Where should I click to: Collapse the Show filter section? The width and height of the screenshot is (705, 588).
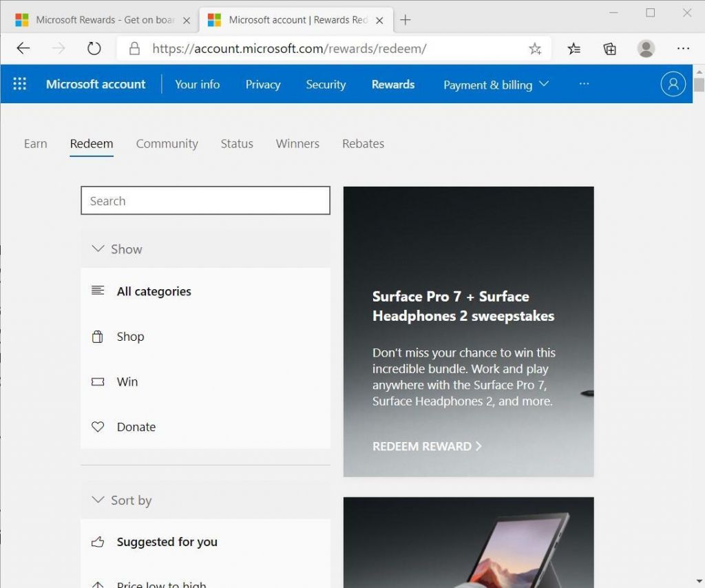98,249
